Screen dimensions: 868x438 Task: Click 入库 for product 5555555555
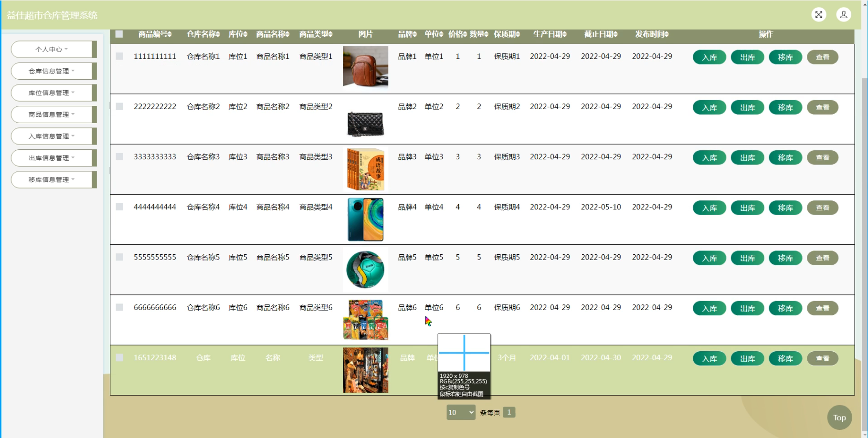point(709,258)
